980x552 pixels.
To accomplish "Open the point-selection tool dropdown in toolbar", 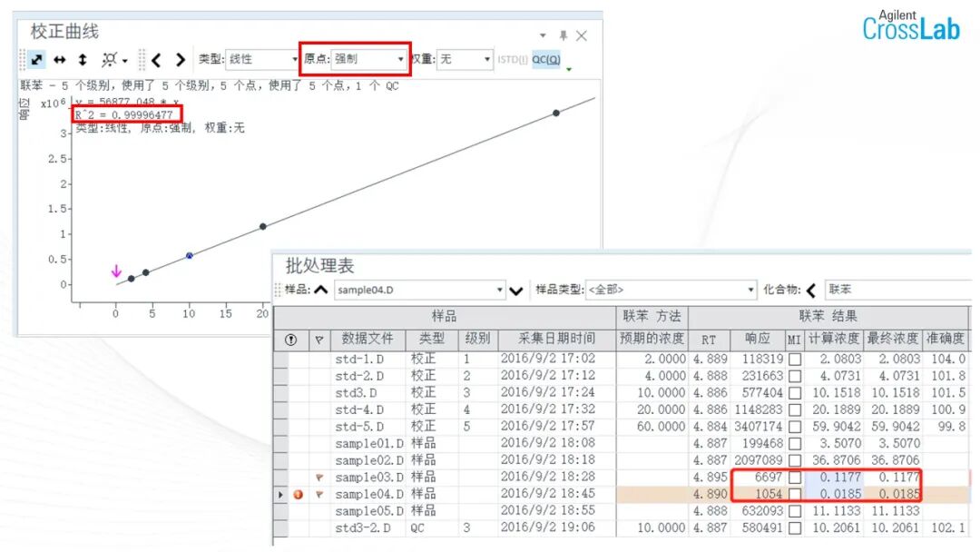I will (x=113, y=60).
